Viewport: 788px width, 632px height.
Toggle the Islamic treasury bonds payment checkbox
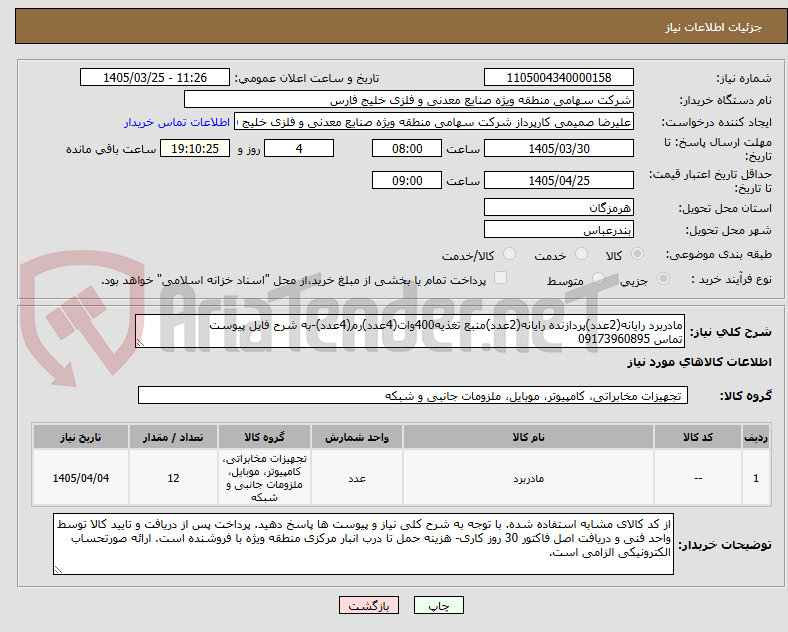[x=501, y=278]
